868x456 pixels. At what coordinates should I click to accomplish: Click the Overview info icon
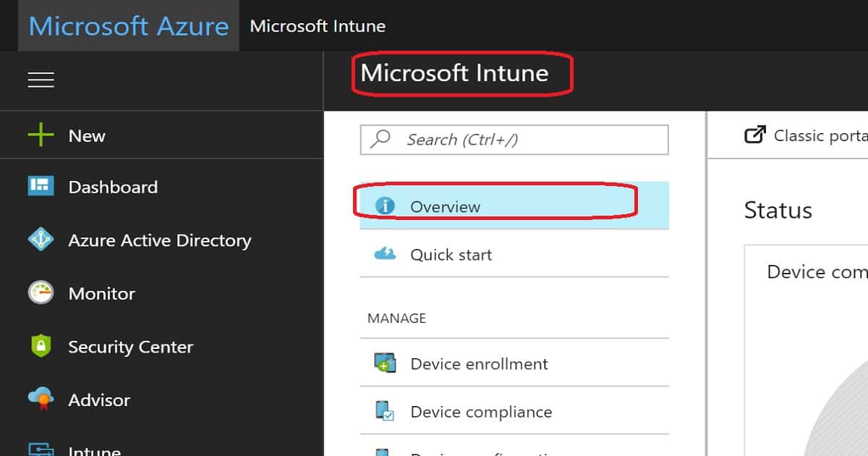386,206
